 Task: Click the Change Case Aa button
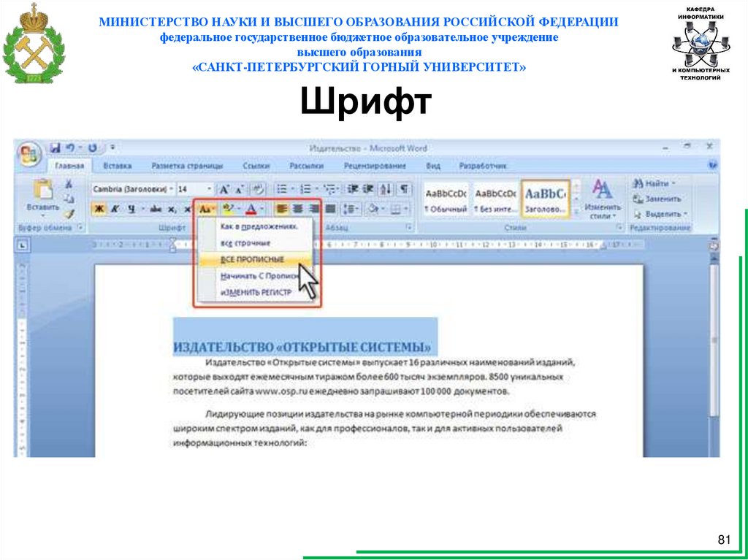click(x=207, y=209)
